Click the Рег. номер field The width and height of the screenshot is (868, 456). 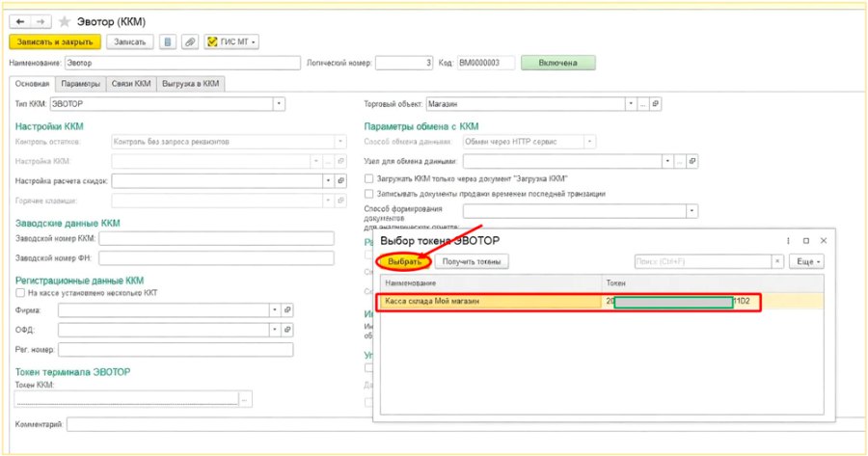[x=176, y=349]
